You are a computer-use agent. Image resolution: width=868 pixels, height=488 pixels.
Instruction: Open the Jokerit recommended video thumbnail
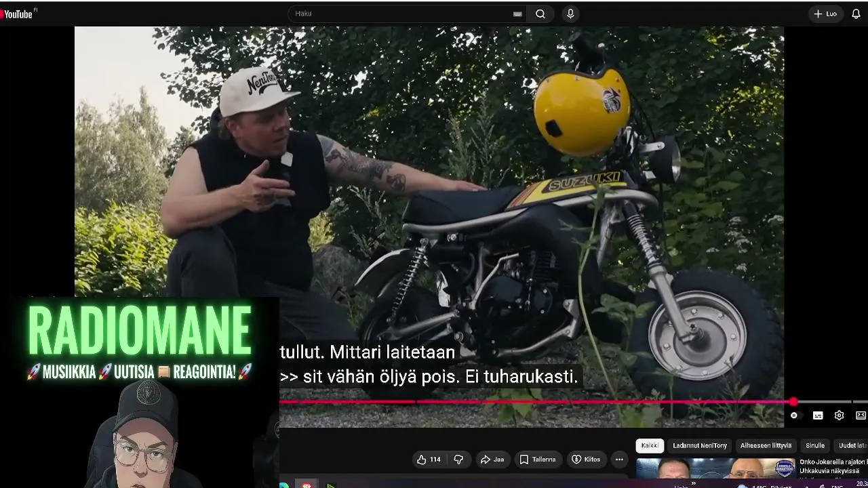(x=715, y=468)
